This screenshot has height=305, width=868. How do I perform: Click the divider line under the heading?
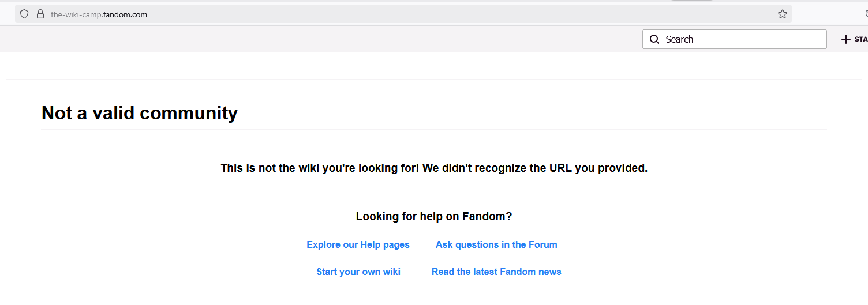click(x=434, y=130)
